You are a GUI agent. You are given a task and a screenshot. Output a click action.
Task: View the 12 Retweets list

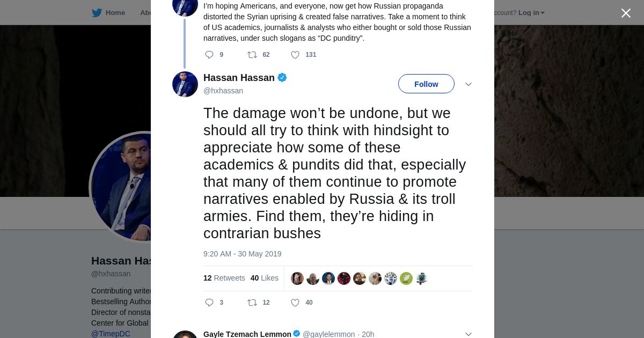point(224,278)
